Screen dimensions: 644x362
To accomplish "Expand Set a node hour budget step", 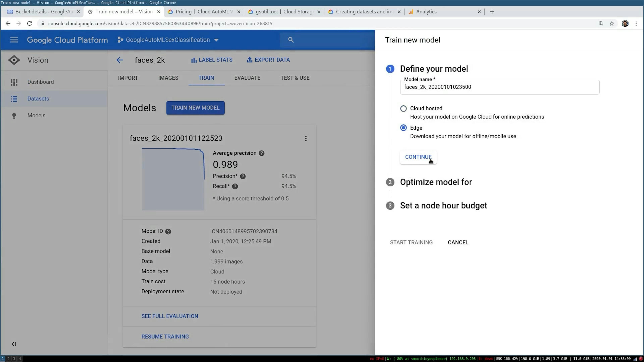I will point(443,206).
